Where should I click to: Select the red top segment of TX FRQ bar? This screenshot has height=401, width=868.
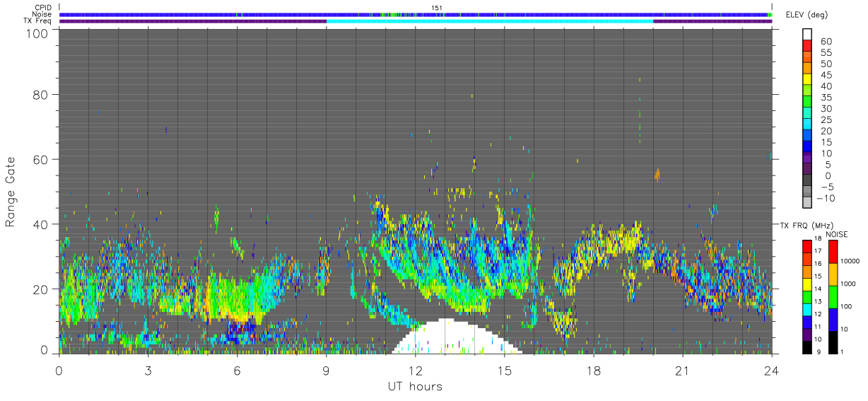806,246
